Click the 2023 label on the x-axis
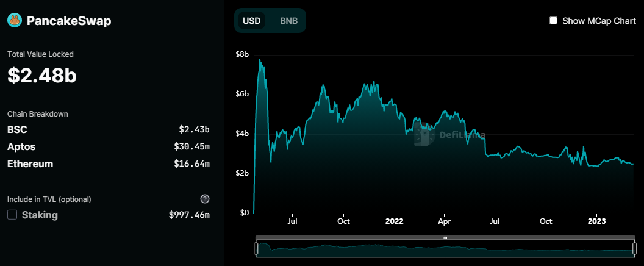Screen dimensions: 644x266 pyautogui.click(x=596, y=221)
